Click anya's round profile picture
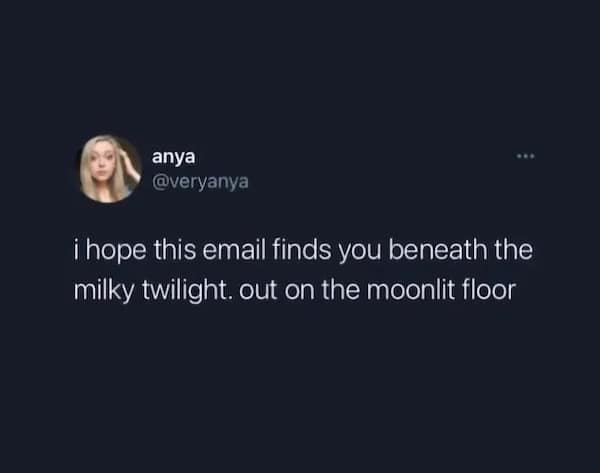 click(x=108, y=169)
